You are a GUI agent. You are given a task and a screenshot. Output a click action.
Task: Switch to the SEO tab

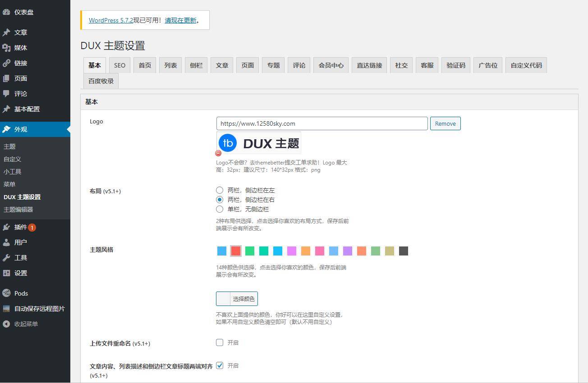[119, 65]
